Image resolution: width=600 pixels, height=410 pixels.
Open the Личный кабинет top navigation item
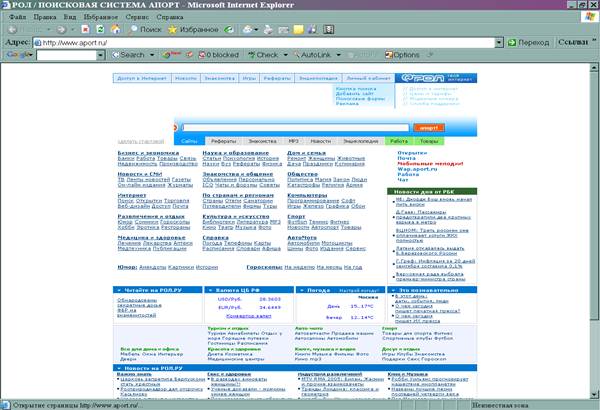[x=368, y=78]
